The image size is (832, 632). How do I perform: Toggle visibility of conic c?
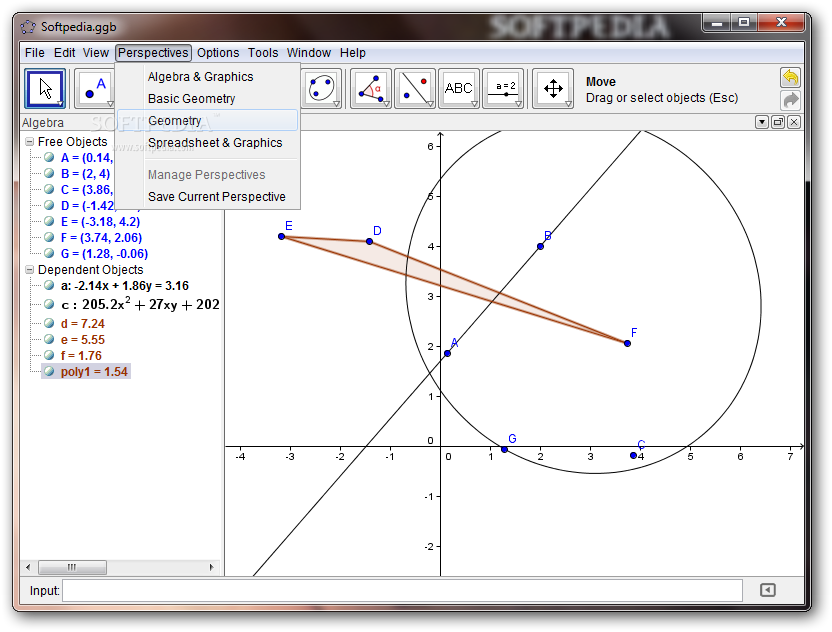(49, 304)
